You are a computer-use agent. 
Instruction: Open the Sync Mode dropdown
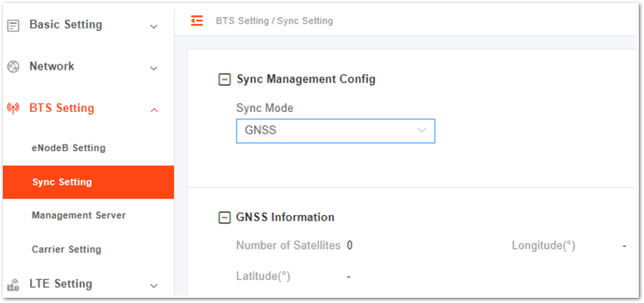[335, 131]
